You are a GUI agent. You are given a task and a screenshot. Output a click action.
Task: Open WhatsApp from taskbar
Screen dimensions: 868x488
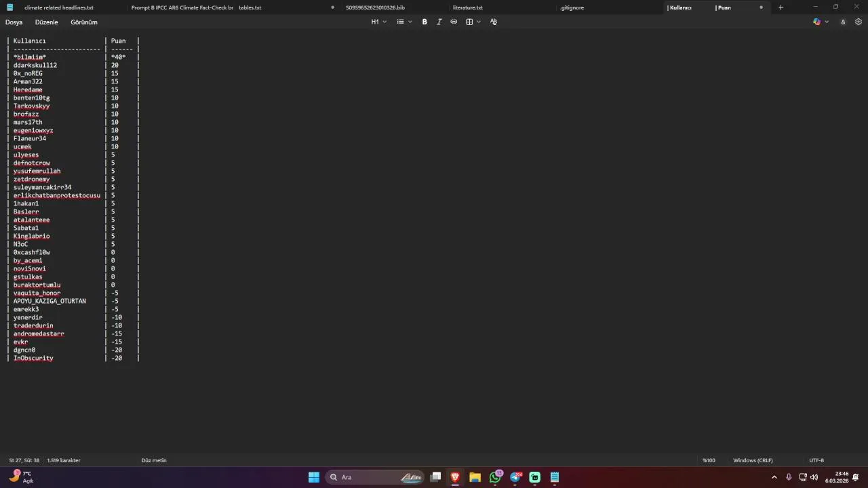click(495, 477)
